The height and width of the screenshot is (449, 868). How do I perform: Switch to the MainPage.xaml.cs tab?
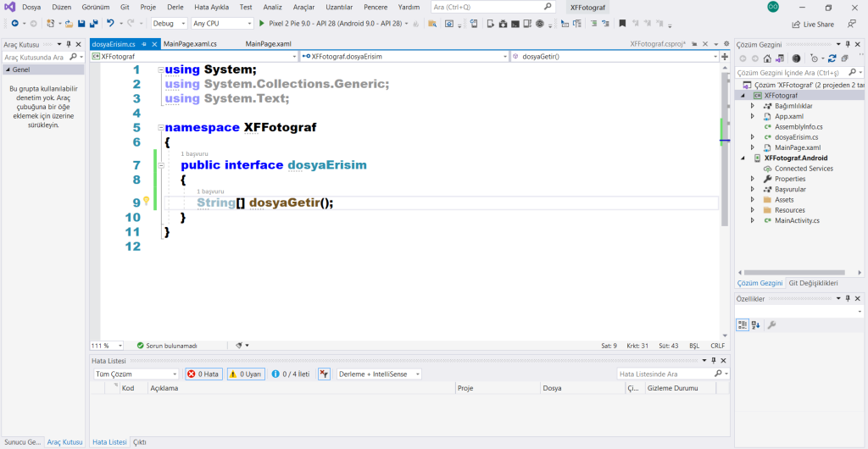point(190,43)
